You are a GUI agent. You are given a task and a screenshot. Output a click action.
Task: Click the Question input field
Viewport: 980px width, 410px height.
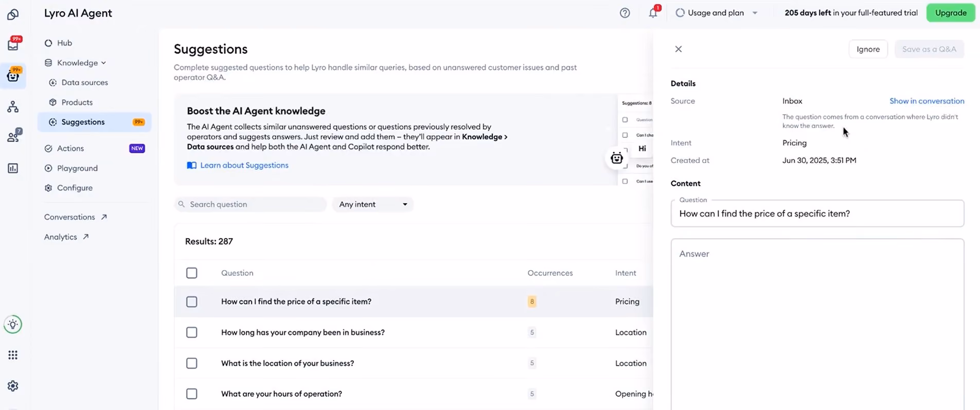(817, 213)
